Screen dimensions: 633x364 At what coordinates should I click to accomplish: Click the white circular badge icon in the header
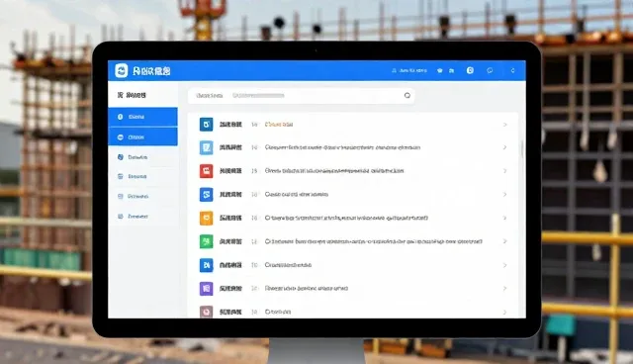pos(470,70)
